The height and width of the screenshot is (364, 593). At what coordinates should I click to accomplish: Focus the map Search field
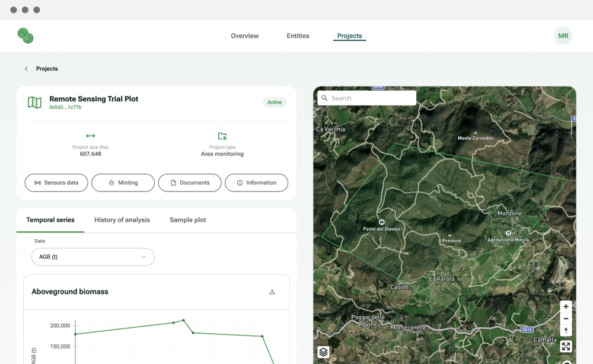pyautogui.click(x=371, y=98)
